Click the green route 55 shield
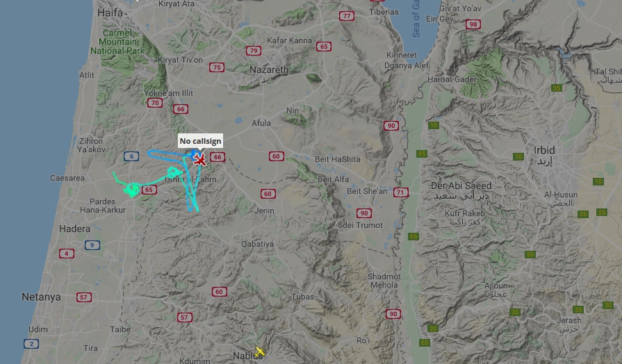The width and height of the screenshot is (622, 364). point(530,254)
